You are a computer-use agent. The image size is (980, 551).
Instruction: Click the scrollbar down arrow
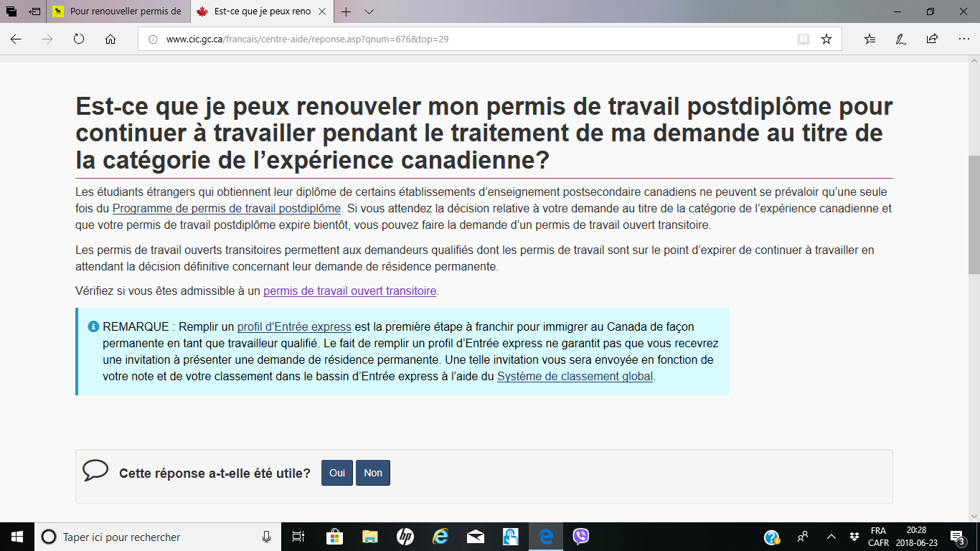(x=974, y=516)
